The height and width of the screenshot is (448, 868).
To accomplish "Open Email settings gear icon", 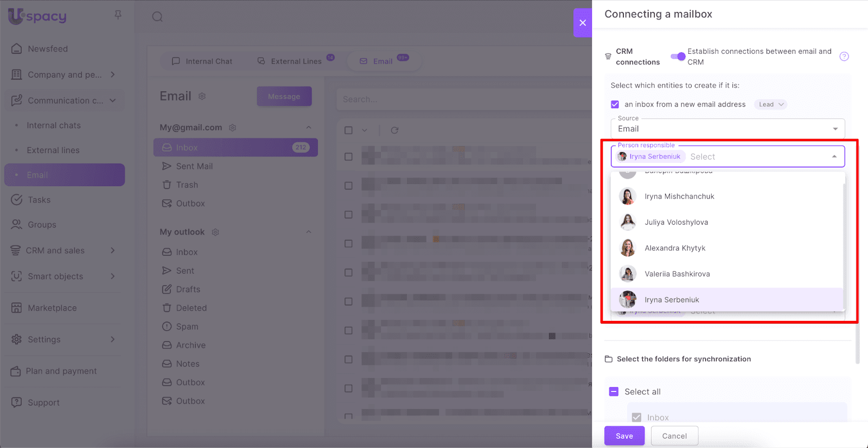I will pyautogui.click(x=202, y=96).
